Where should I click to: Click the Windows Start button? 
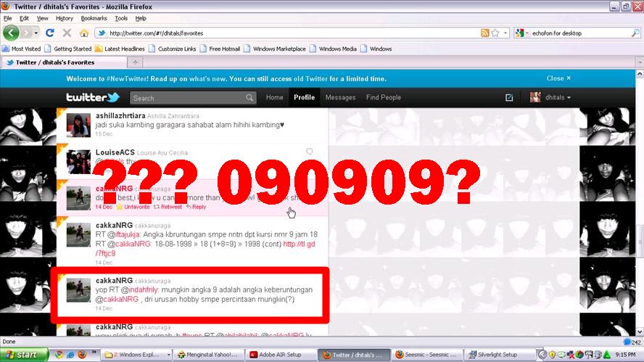24,354
